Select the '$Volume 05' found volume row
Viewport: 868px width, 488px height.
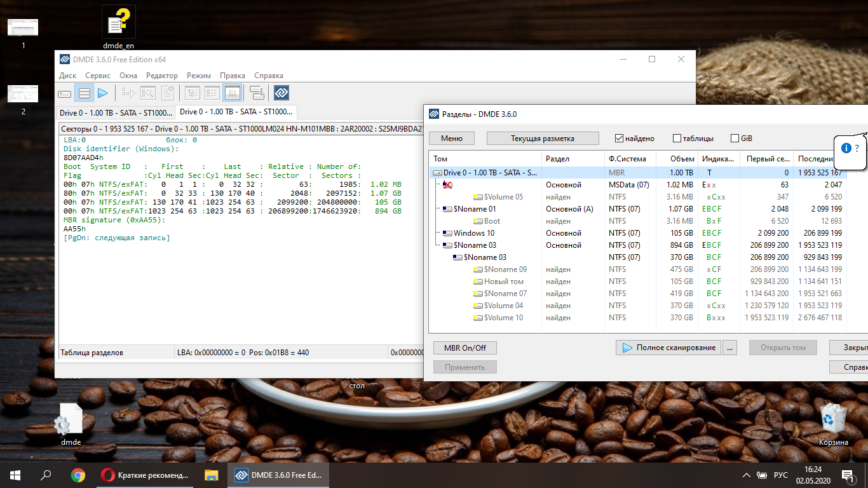coord(638,197)
